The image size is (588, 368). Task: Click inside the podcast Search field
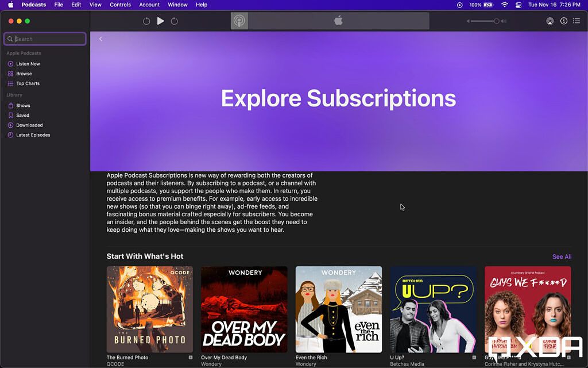(45, 39)
